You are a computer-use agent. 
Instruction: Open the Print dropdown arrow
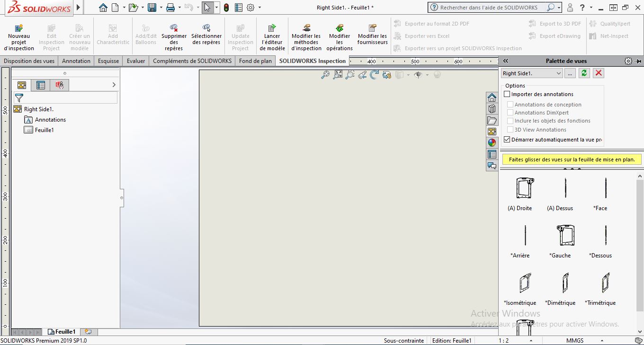pos(180,8)
